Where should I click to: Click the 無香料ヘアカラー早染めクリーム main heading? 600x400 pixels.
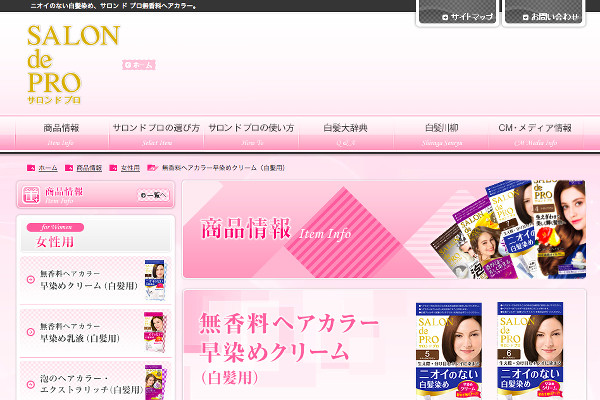pos(289,338)
